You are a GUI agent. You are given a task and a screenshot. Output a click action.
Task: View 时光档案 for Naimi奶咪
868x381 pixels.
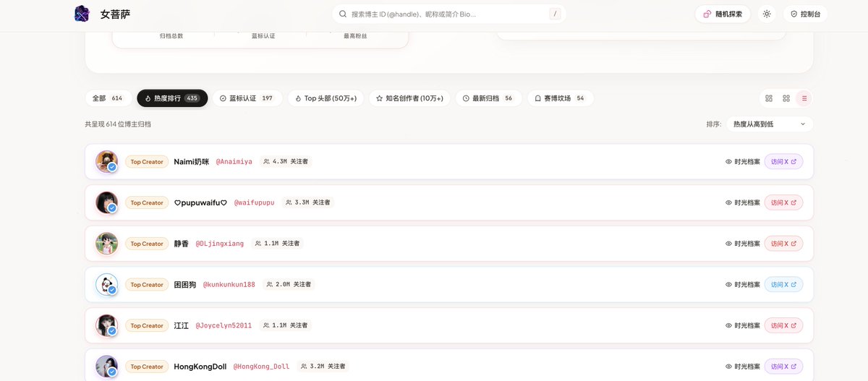tap(743, 162)
